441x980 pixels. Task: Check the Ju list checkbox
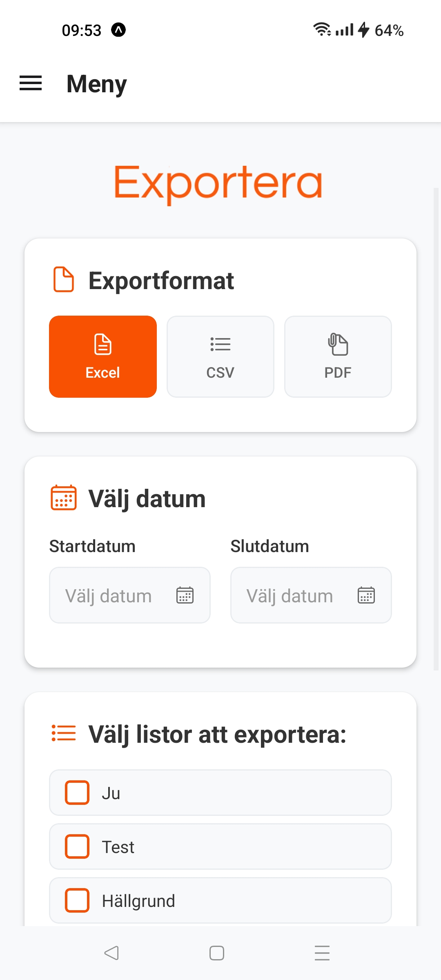77,793
